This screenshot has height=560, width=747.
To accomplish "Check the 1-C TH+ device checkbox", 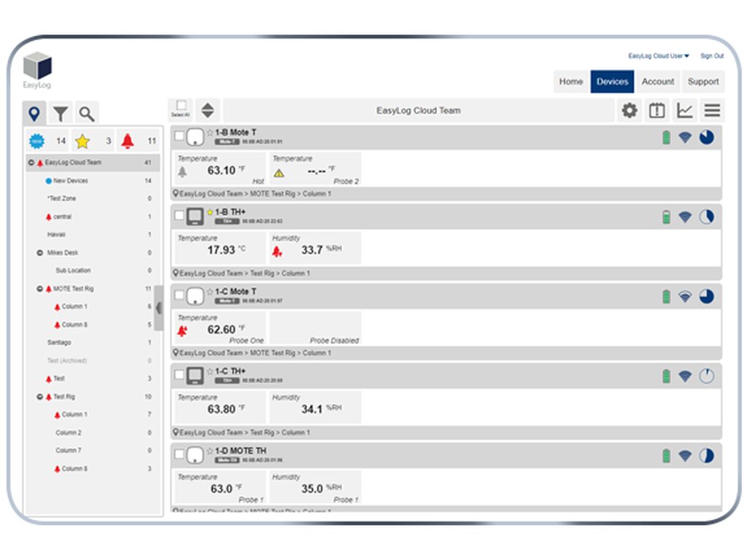I will [179, 374].
